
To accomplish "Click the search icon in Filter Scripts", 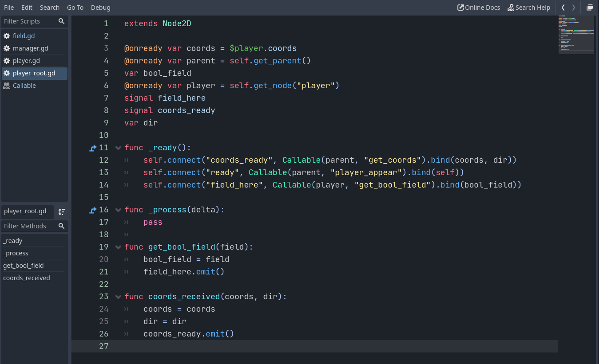I will coord(61,21).
